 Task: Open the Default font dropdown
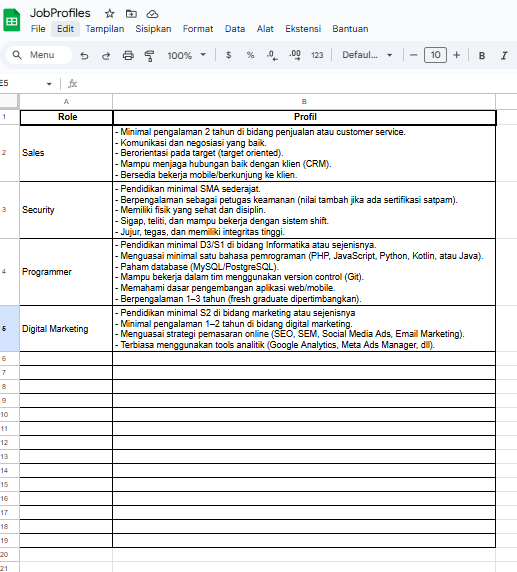(367, 55)
